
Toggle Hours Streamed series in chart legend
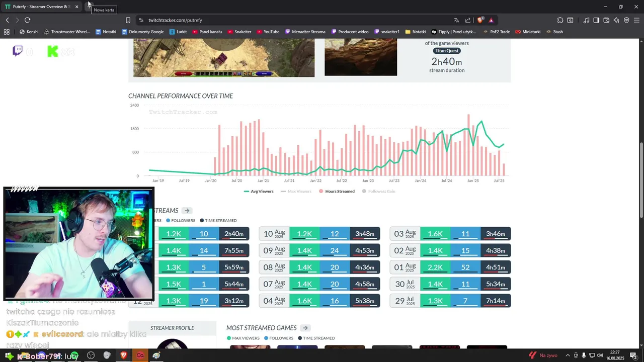click(x=337, y=192)
